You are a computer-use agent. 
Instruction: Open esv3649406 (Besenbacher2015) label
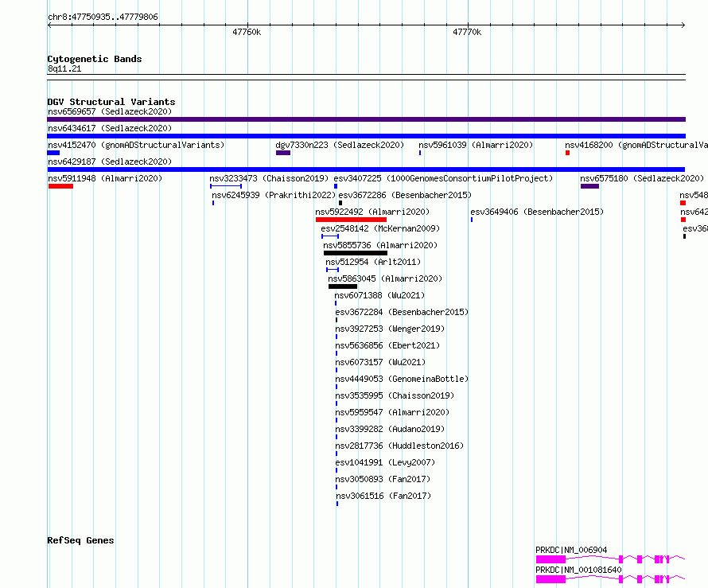click(537, 212)
